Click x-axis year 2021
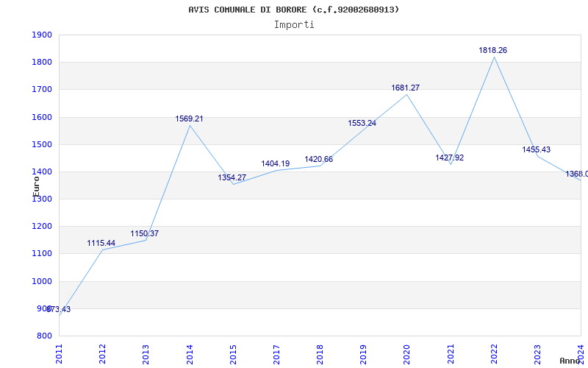Screen dimensions: 588x368 click(451, 354)
